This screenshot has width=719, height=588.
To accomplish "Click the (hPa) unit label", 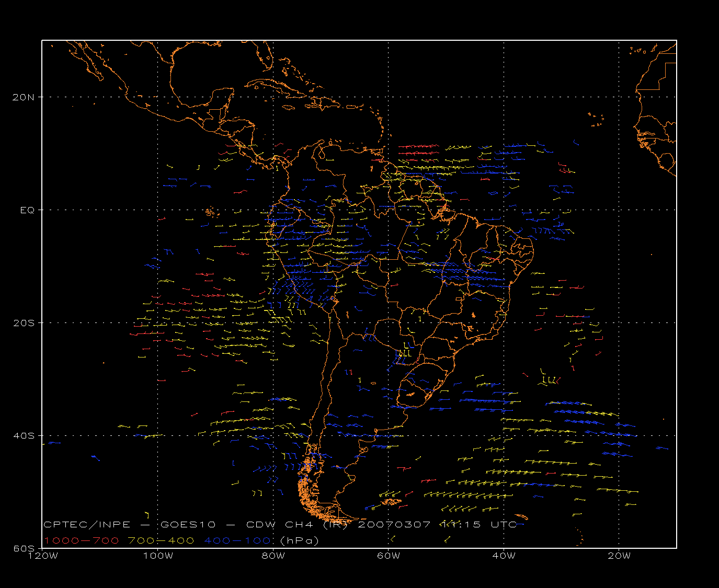I will tap(300, 540).
